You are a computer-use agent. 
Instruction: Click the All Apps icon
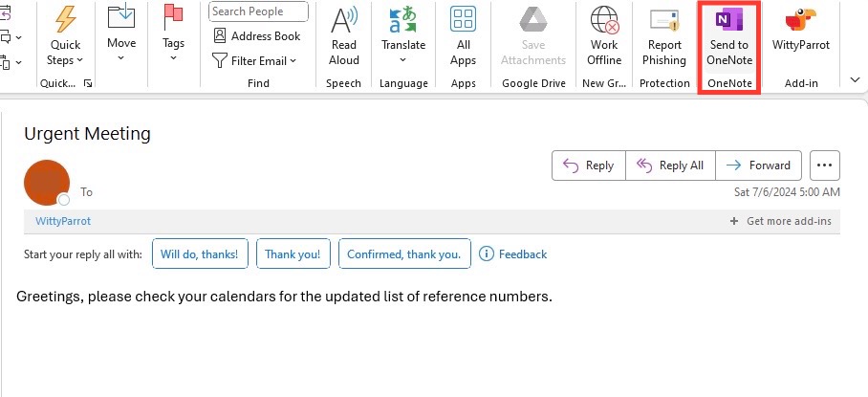pyautogui.click(x=464, y=37)
